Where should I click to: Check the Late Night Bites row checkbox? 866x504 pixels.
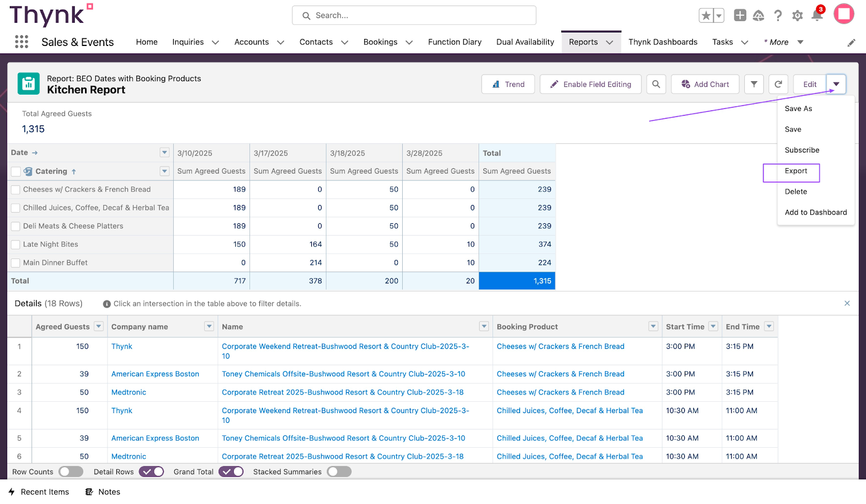coord(16,244)
